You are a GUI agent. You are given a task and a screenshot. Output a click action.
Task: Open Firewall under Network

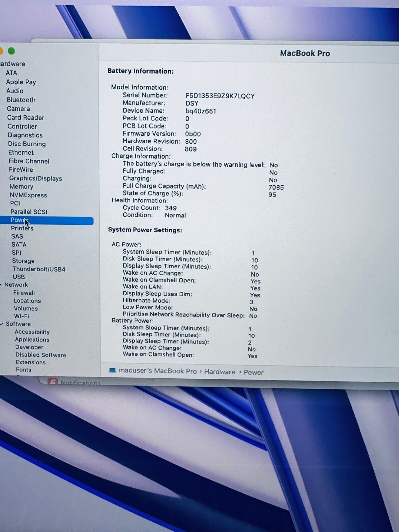pos(24,293)
